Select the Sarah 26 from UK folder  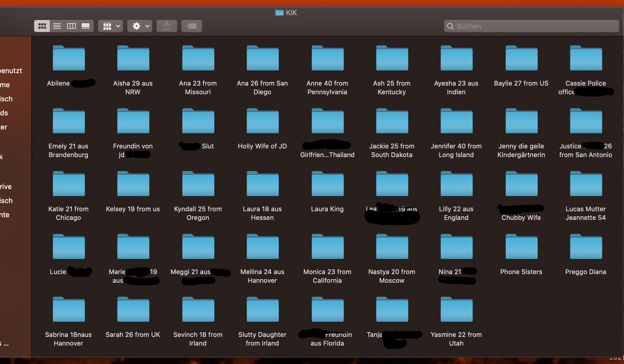pyautogui.click(x=133, y=310)
